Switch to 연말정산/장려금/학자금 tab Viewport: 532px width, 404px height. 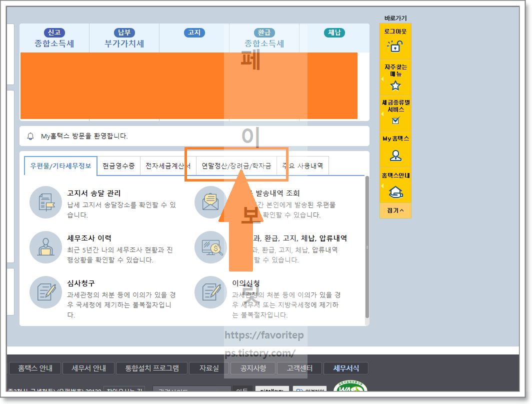[x=236, y=166]
